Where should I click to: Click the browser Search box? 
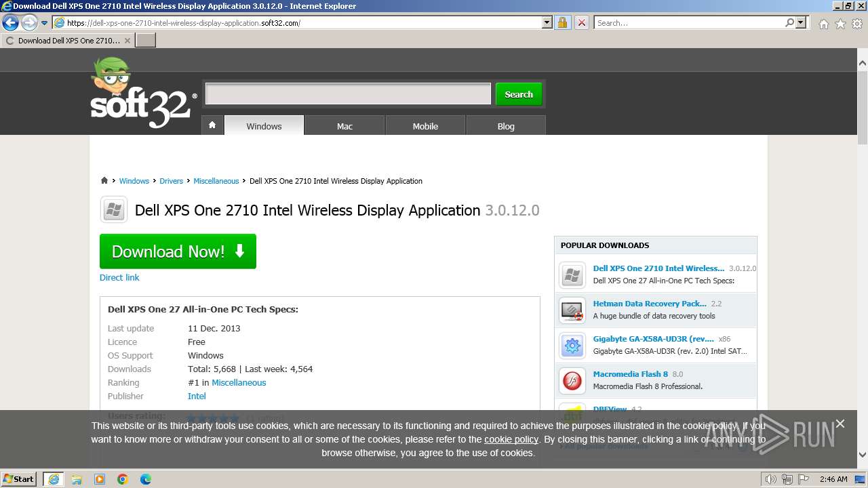point(688,22)
